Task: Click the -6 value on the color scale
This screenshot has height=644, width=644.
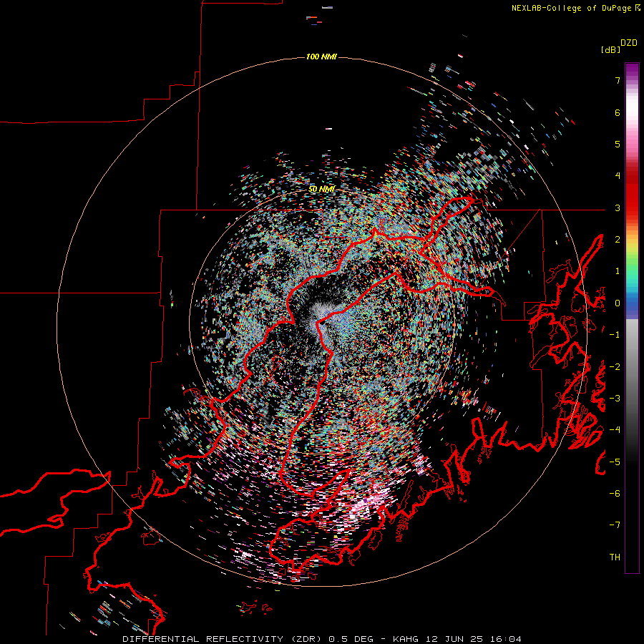Action: point(615,493)
